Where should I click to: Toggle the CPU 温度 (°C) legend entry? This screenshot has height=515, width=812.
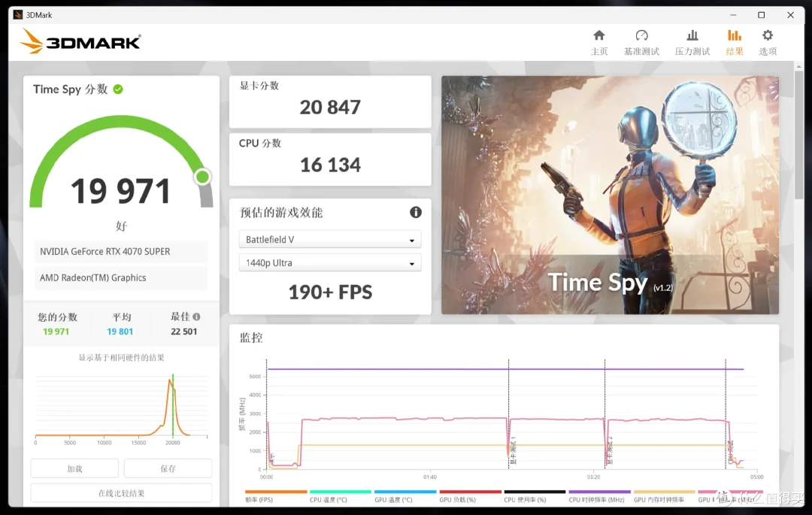coord(340,497)
